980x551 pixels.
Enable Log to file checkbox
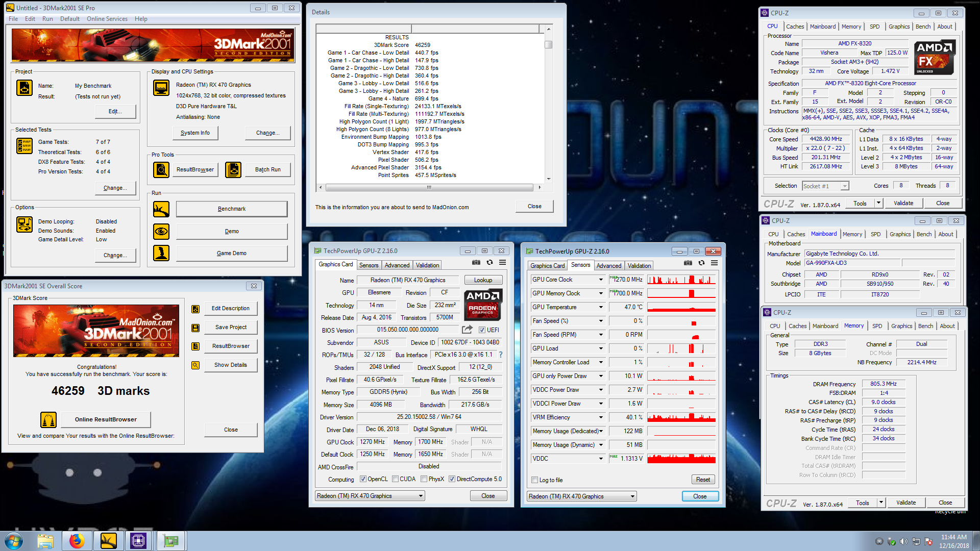(x=534, y=480)
